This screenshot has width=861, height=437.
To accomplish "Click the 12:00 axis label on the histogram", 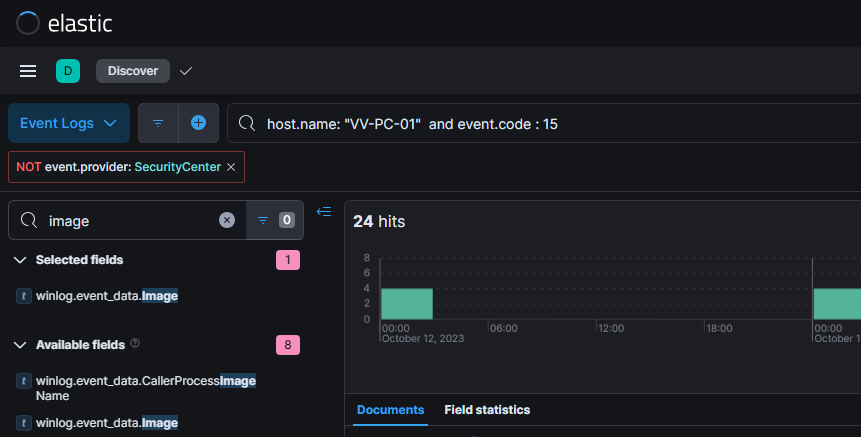I will 611,328.
